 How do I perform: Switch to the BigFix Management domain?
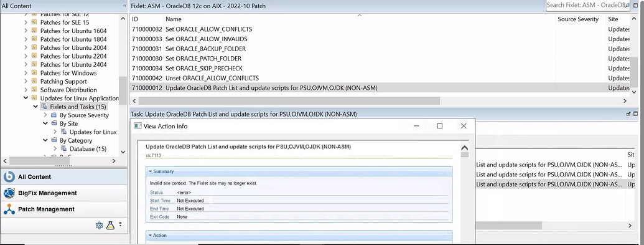tap(63, 193)
